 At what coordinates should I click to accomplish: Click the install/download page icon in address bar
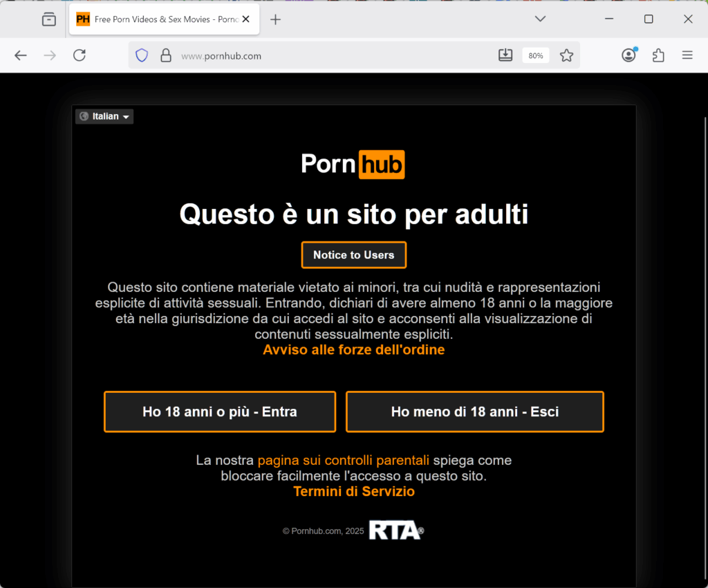505,55
